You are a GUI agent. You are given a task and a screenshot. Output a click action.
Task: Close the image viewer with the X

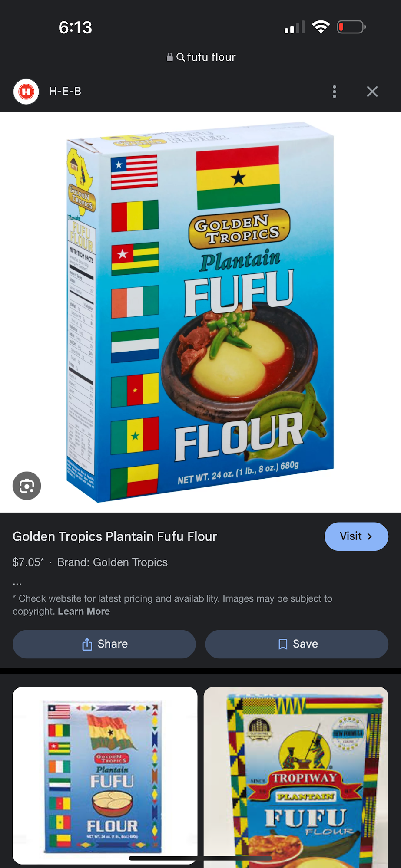tap(372, 92)
